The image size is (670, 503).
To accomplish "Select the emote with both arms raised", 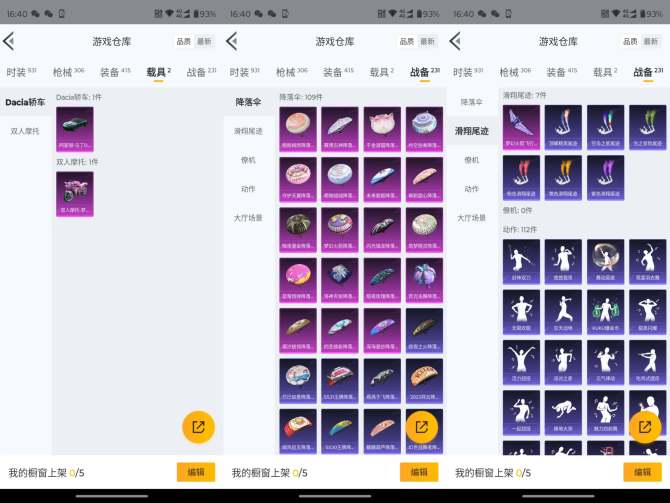I will pos(521,362).
